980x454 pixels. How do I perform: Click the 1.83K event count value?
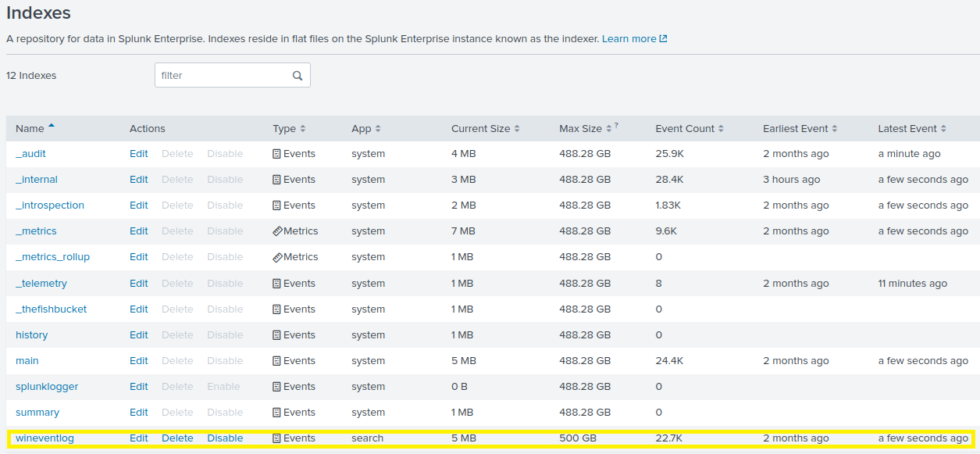pos(668,206)
